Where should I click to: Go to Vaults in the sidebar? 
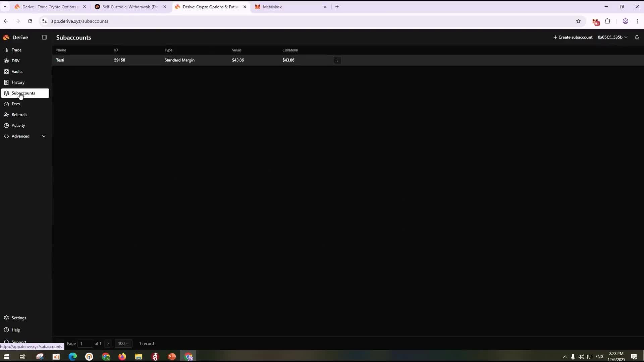(17, 71)
